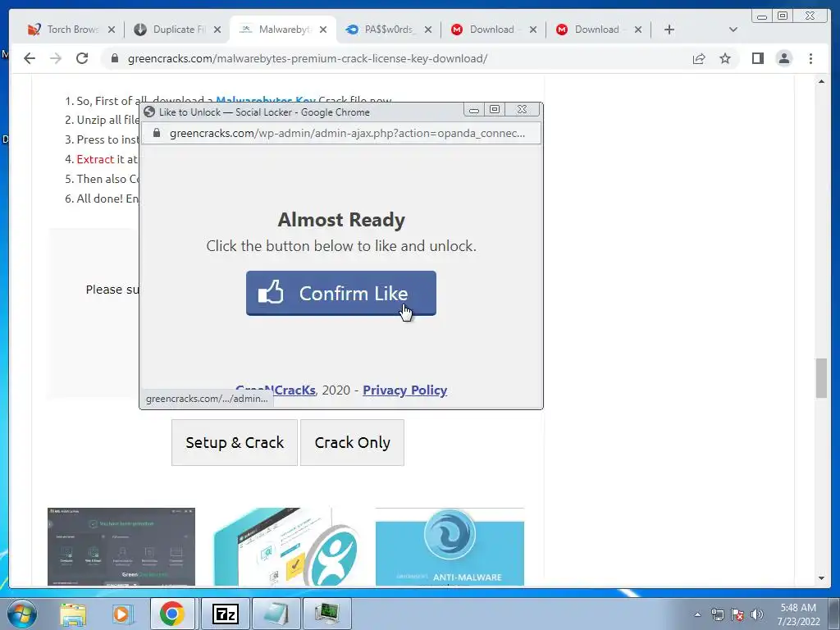Launch Windows Media Player from taskbar
The height and width of the screenshot is (630, 840).
pos(123,614)
